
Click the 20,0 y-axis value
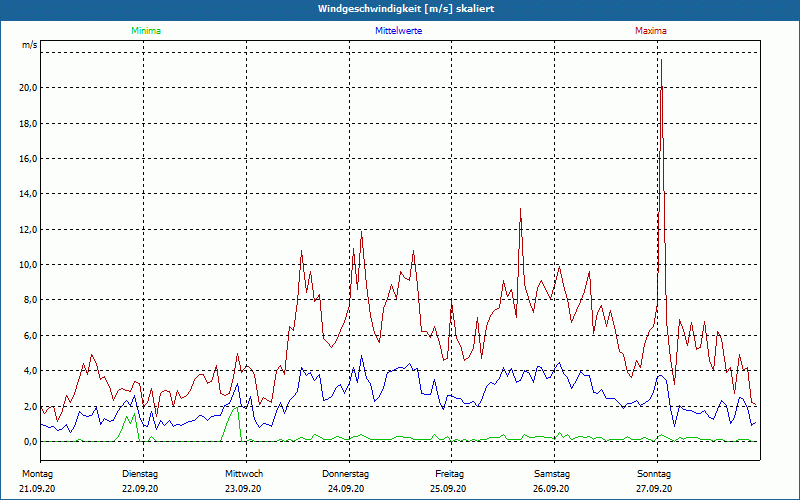pos(28,88)
